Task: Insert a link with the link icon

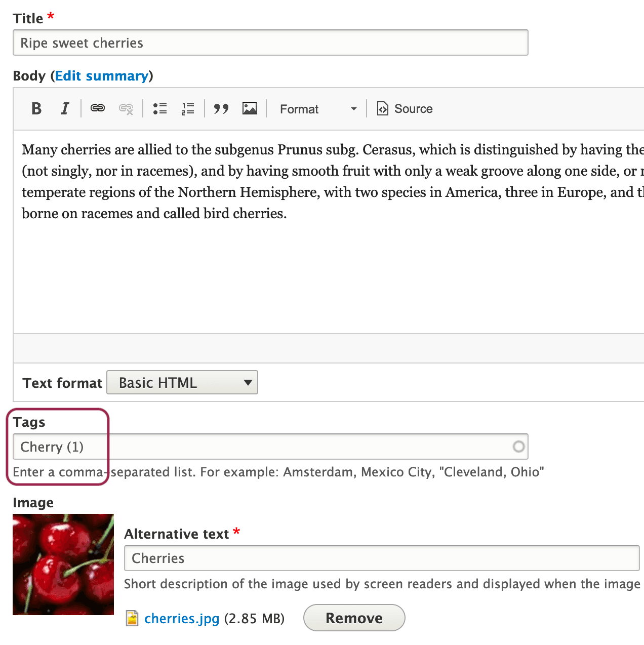Action: pos(97,108)
